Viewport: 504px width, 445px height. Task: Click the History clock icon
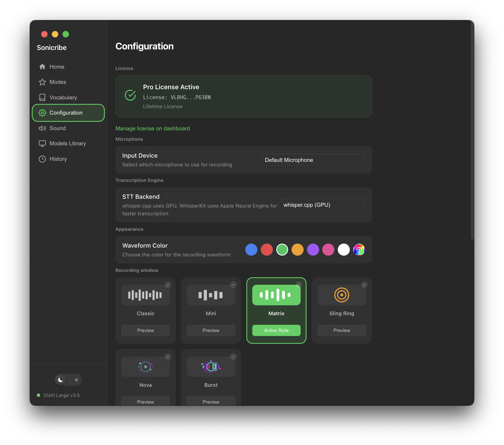pos(42,159)
